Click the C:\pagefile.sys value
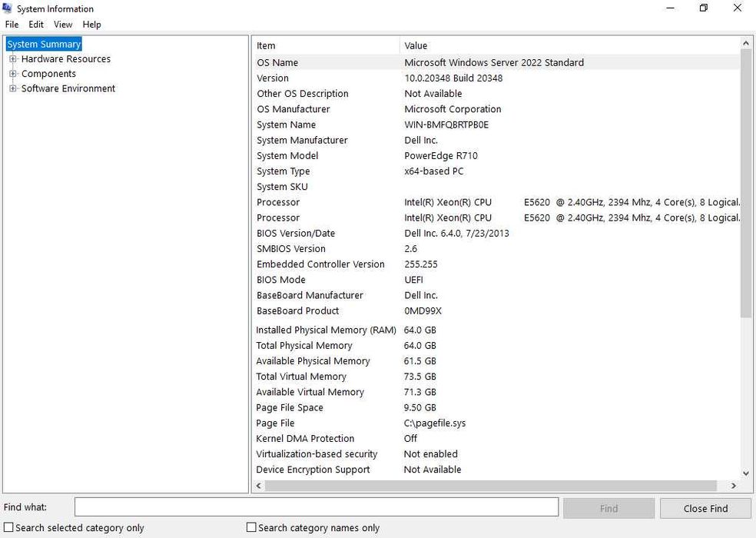 click(435, 423)
